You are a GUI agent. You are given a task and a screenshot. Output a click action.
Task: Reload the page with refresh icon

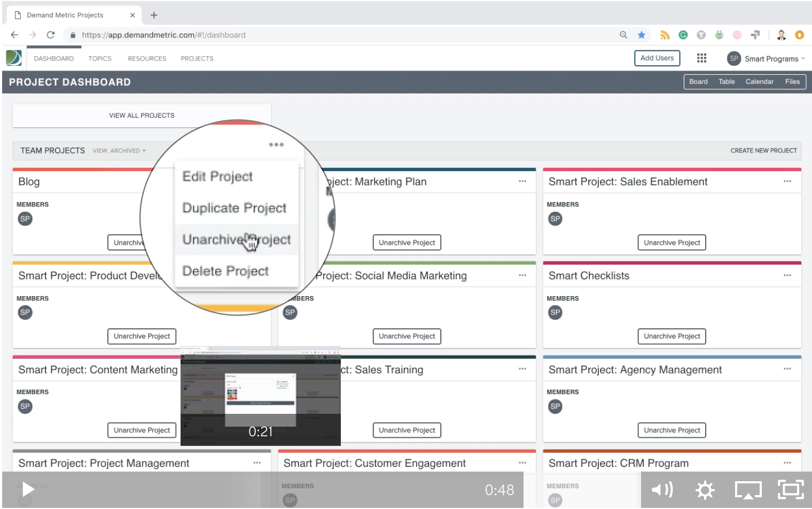(51, 35)
